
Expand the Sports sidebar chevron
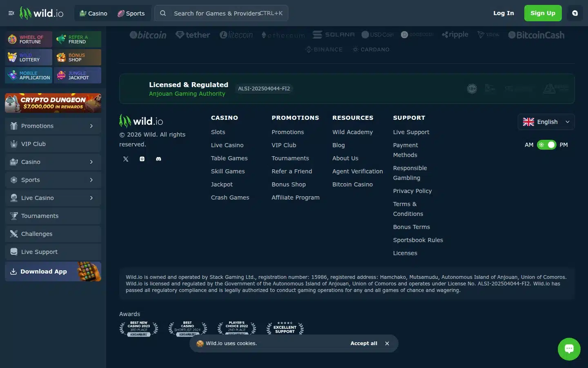91,180
